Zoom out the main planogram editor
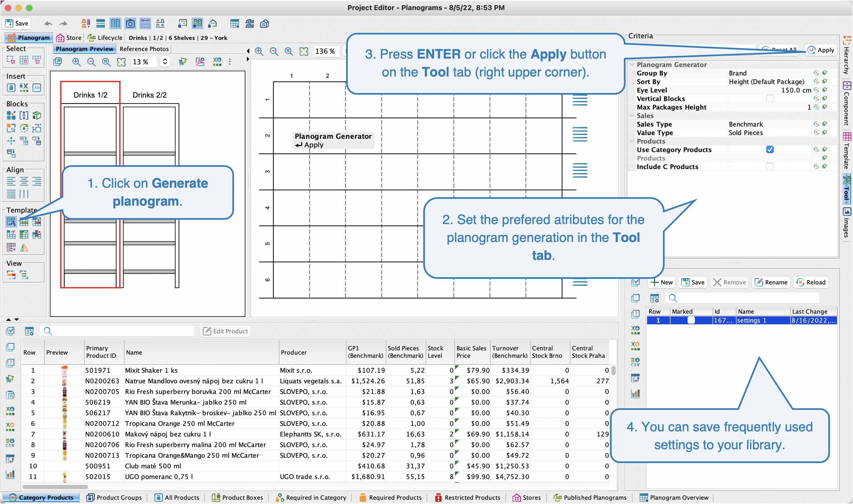Image resolution: width=853 pixels, height=504 pixels. coord(274,51)
